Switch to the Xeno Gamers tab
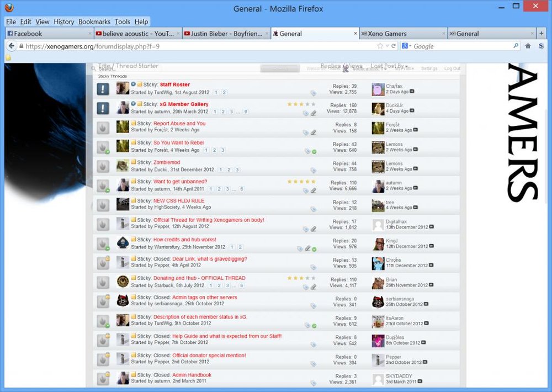 pyautogui.click(x=404, y=34)
